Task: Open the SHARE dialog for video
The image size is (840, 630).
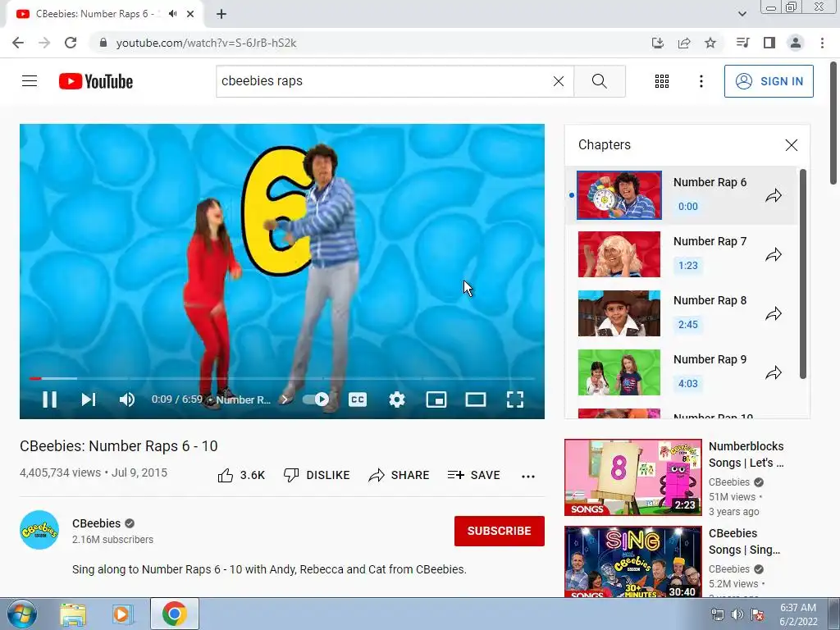Action: pos(399,475)
